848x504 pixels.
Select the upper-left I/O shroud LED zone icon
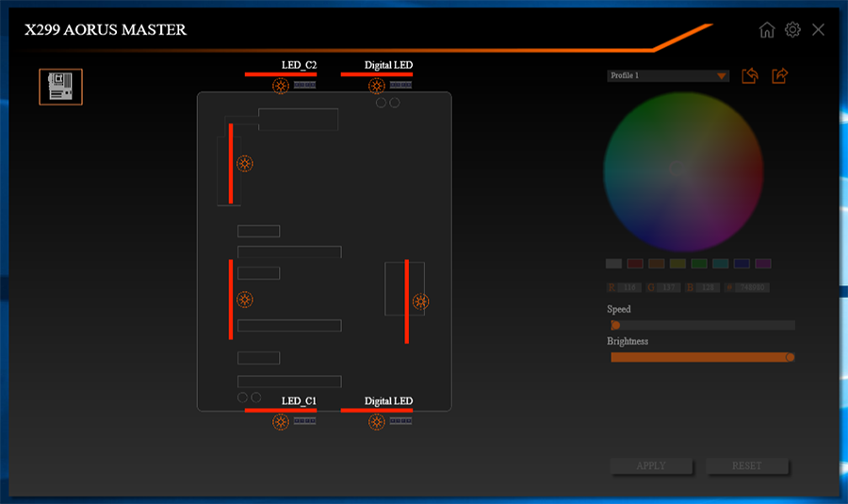pos(244,163)
